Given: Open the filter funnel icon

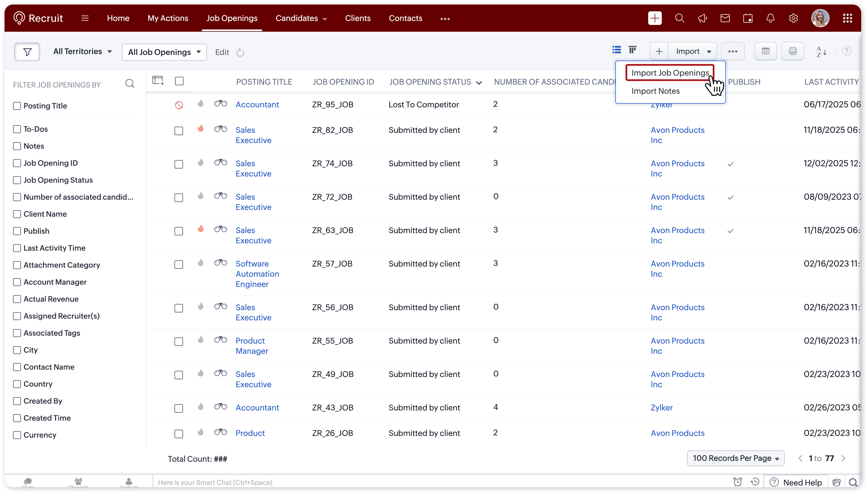Looking at the screenshot, I should coord(27,52).
